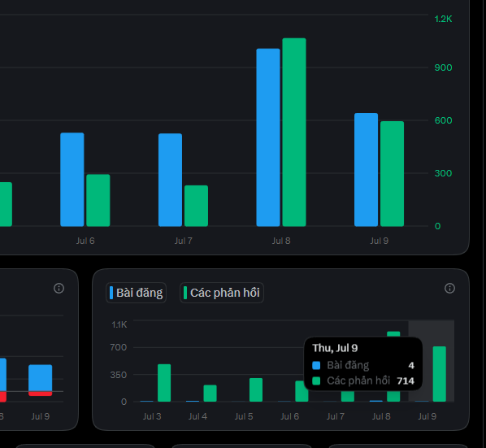Click Jul 9 label in left chart

pos(41,416)
